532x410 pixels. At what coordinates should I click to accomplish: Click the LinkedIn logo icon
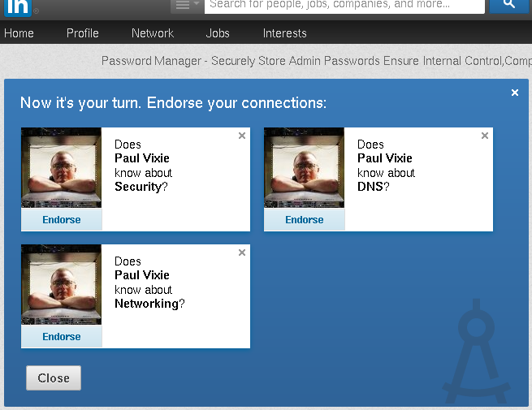(18, 6)
